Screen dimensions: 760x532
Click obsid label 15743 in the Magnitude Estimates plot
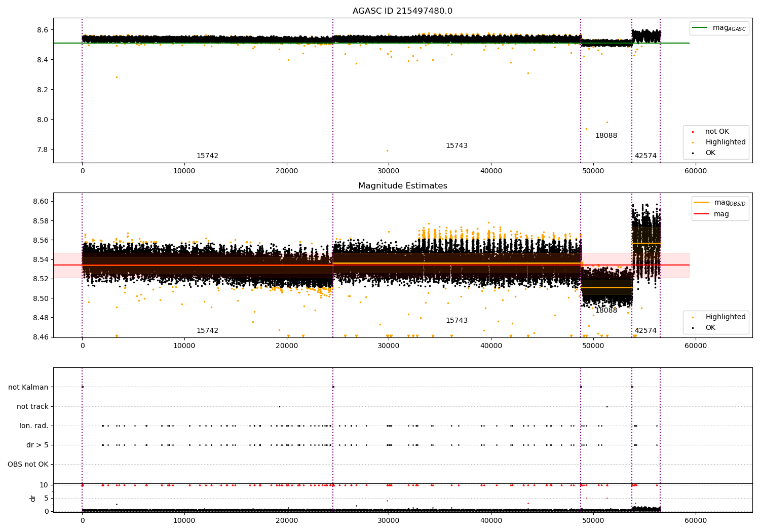point(457,321)
